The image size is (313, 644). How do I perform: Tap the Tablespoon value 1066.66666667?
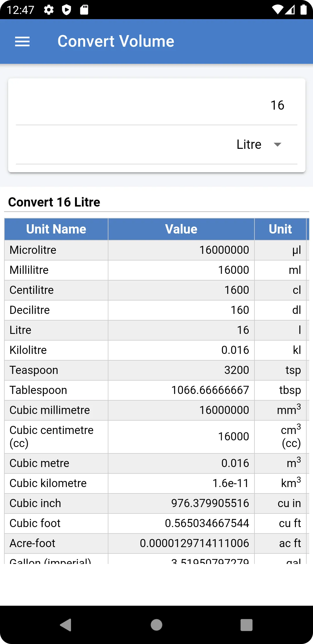210,390
